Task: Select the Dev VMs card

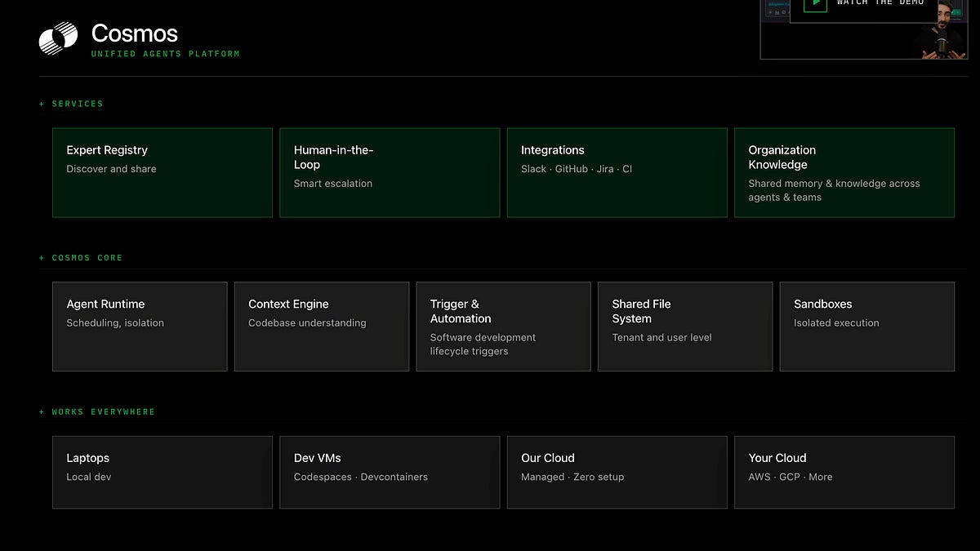Action: pos(390,473)
